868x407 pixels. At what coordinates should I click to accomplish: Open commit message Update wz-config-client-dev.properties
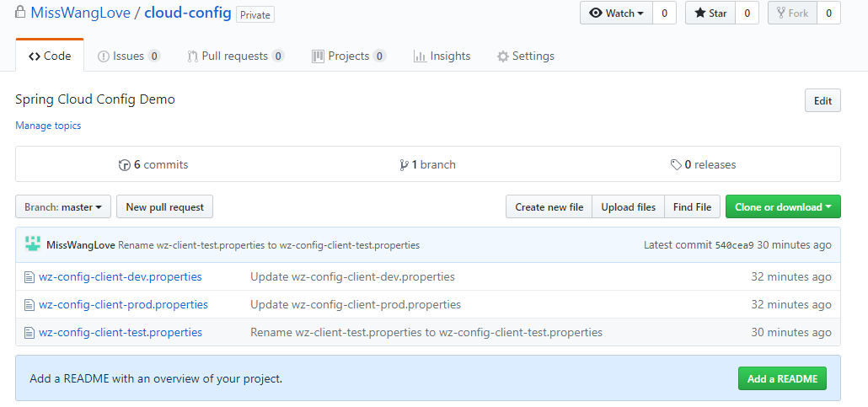pos(352,276)
